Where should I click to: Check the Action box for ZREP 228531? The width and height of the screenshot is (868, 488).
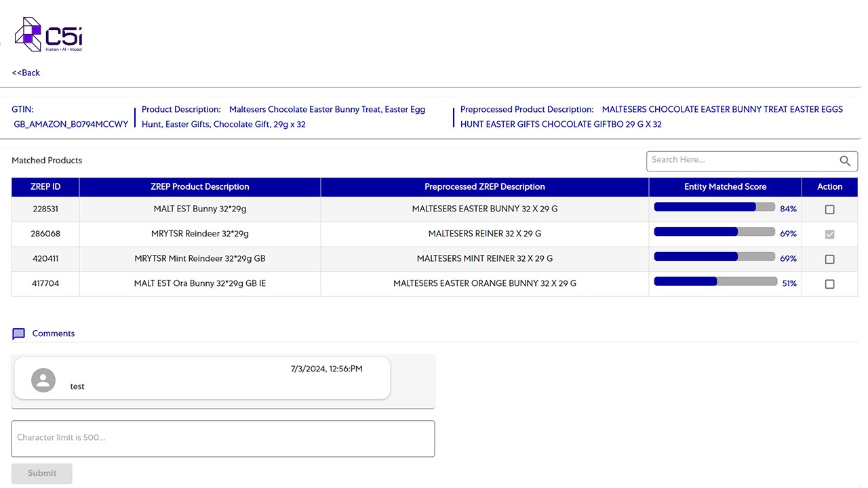tap(829, 209)
